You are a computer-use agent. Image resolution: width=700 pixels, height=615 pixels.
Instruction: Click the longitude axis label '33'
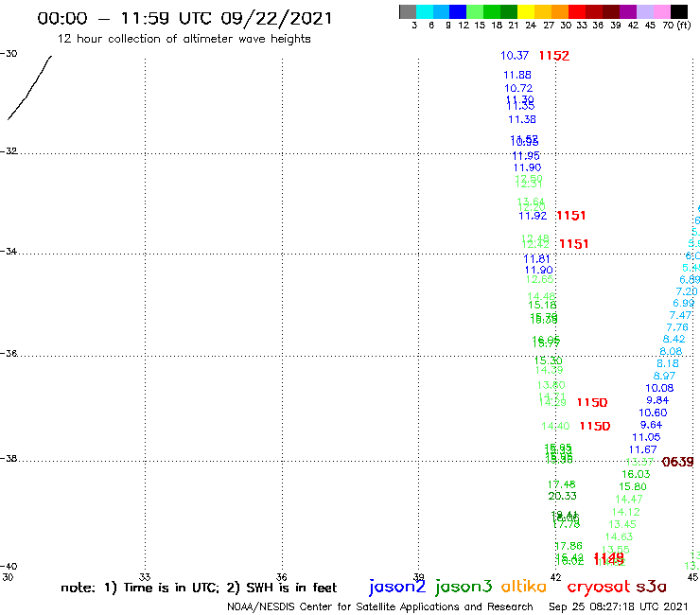coord(145,577)
